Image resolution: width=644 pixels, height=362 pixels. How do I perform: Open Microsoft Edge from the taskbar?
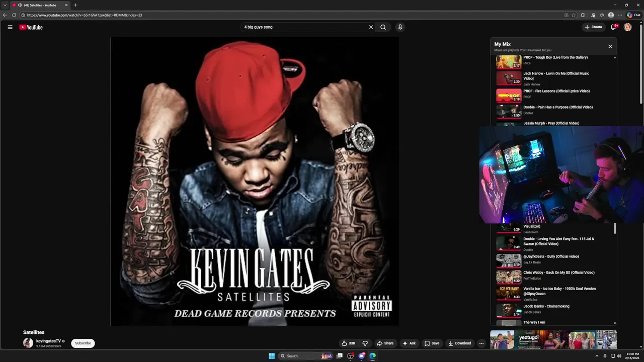pyautogui.click(x=372, y=356)
